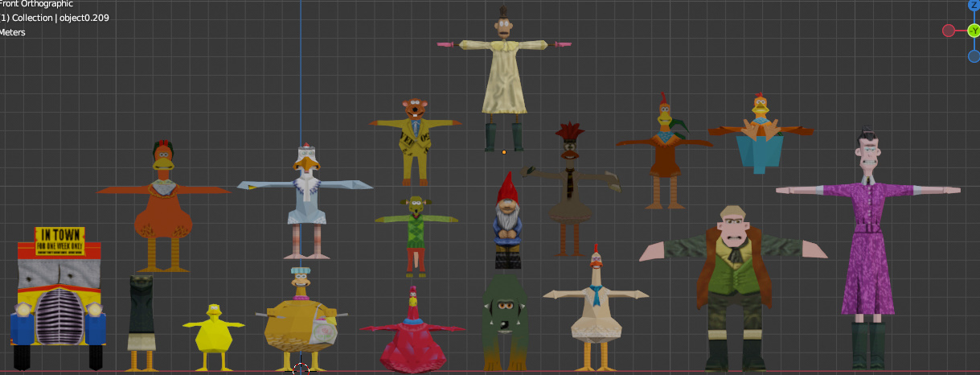Click the green -Y axis gizmo handle
The width and height of the screenshot is (980, 375).
point(974,31)
